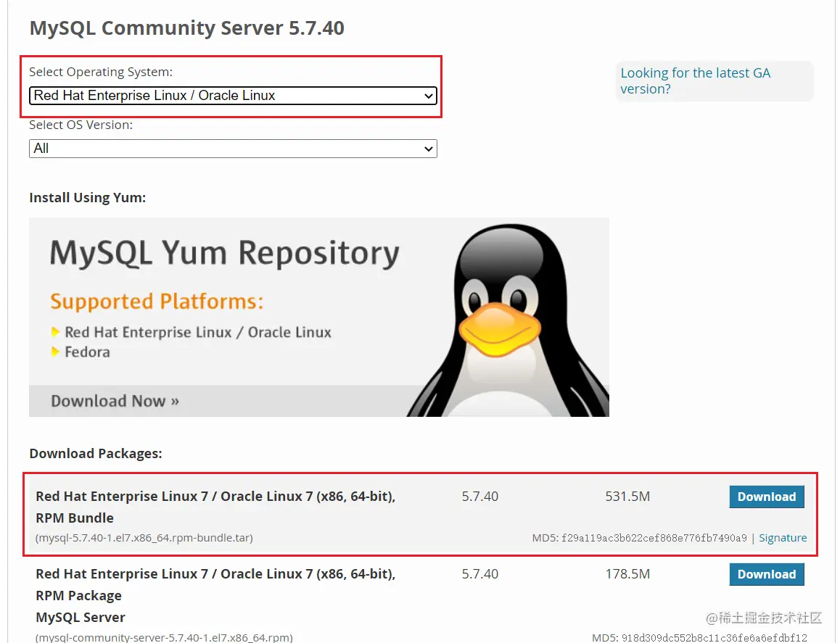Click the 178.5M size value

click(x=627, y=574)
